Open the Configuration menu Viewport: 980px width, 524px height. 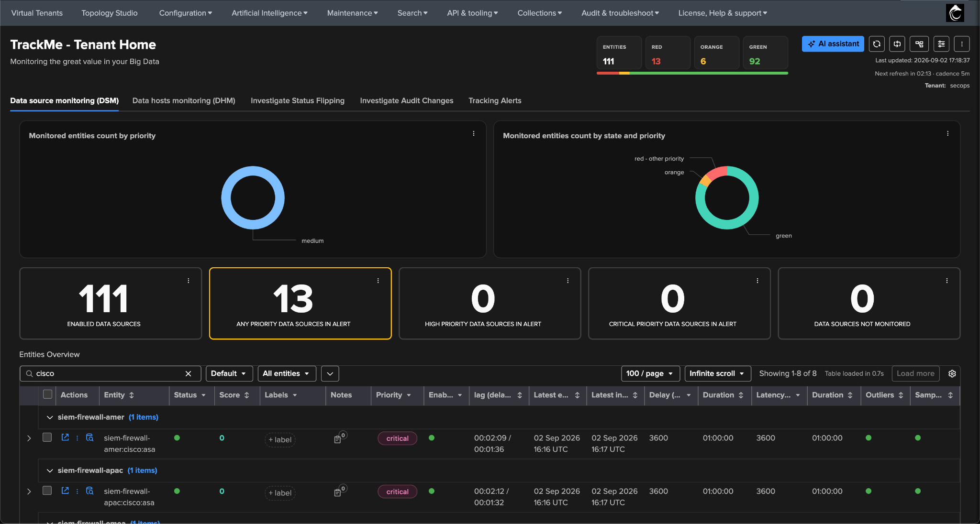tap(185, 13)
